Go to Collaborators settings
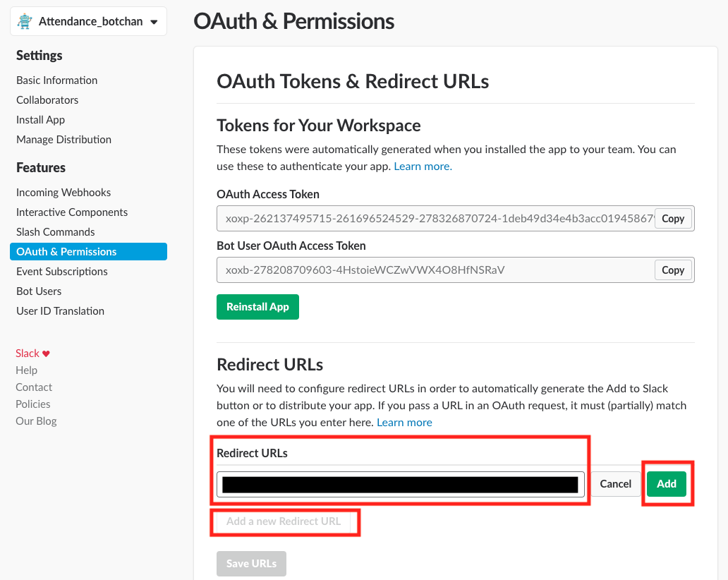The height and width of the screenshot is (580, 728). pyautogui.click(x=47, y=100)
